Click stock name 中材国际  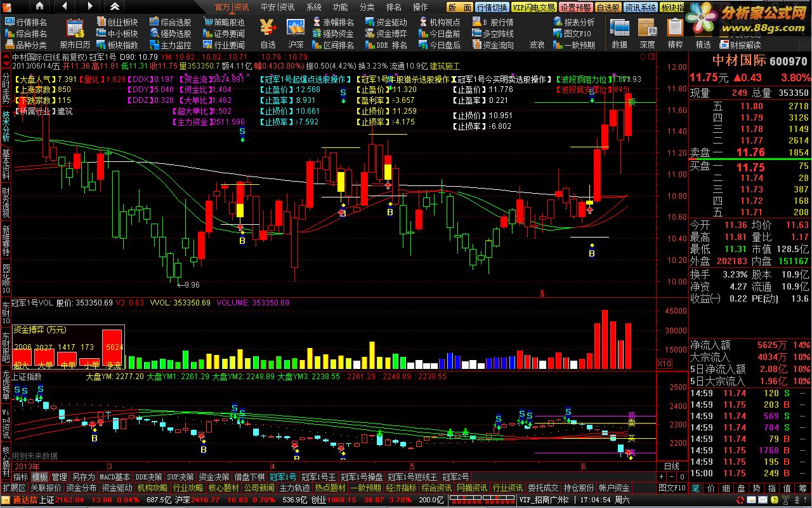tap(738, 61)
